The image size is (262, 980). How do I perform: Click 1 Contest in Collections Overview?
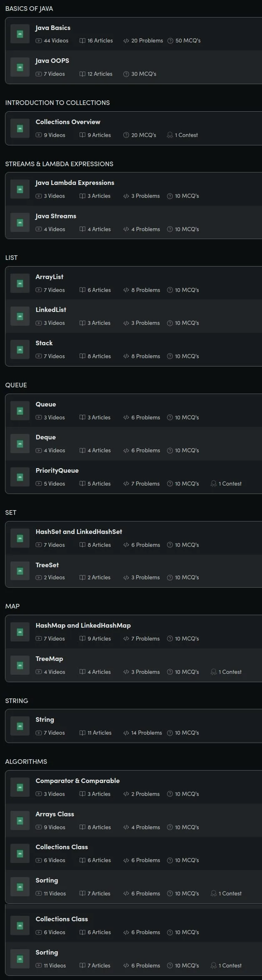click(x=186, y=135)
